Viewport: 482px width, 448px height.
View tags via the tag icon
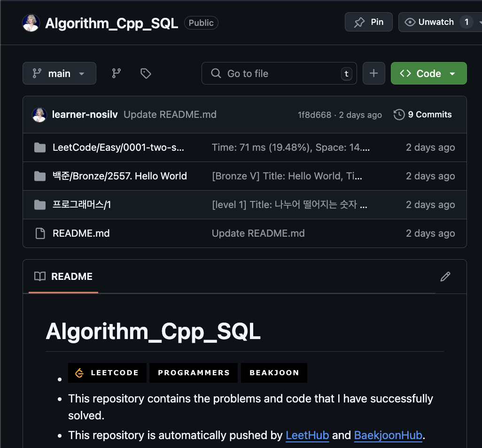click(x=146, y=73)
